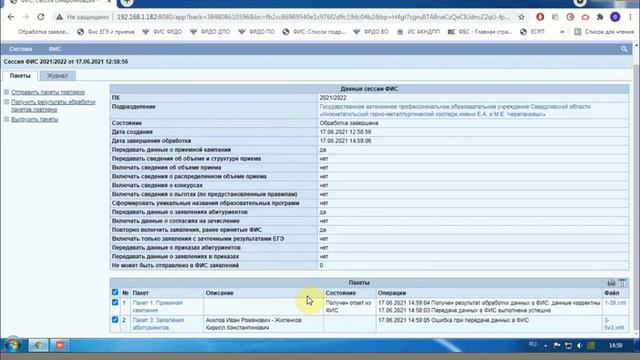Click the 'Операции' column header
Screen dimensions: 640x360
[392, 293]
